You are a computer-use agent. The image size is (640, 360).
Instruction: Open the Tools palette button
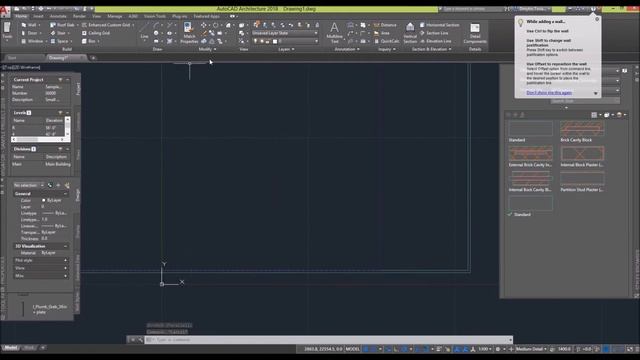click(7, 31)
